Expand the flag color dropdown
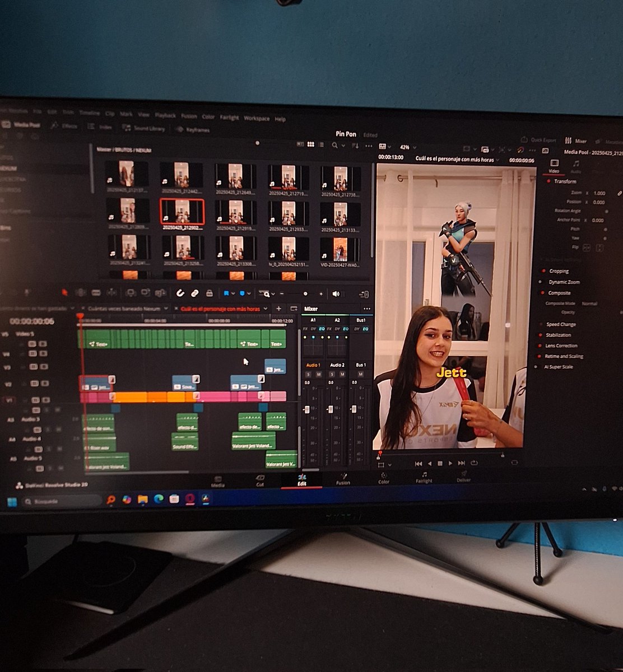The image size is (623, 672). [x=234, y=293]
